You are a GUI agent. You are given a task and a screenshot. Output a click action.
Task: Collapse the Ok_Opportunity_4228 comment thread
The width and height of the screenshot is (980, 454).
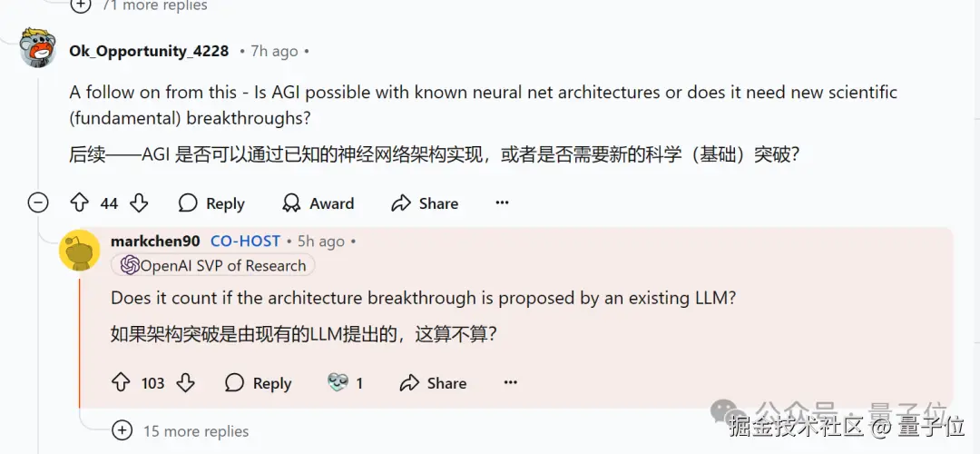tap(38, 203)
